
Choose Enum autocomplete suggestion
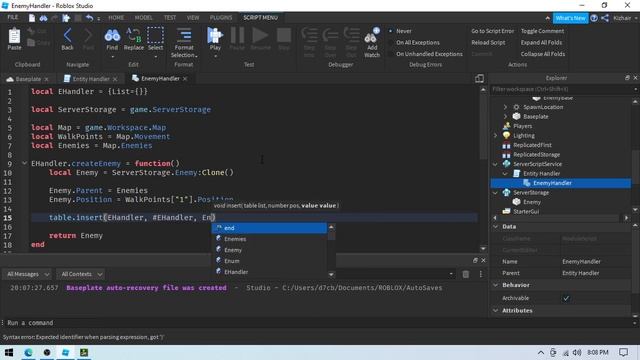coord(269,261)
